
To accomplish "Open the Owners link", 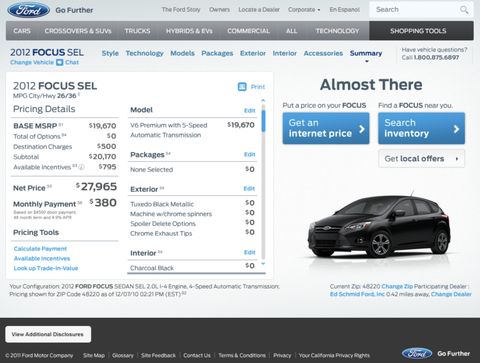I will point(219,10).
